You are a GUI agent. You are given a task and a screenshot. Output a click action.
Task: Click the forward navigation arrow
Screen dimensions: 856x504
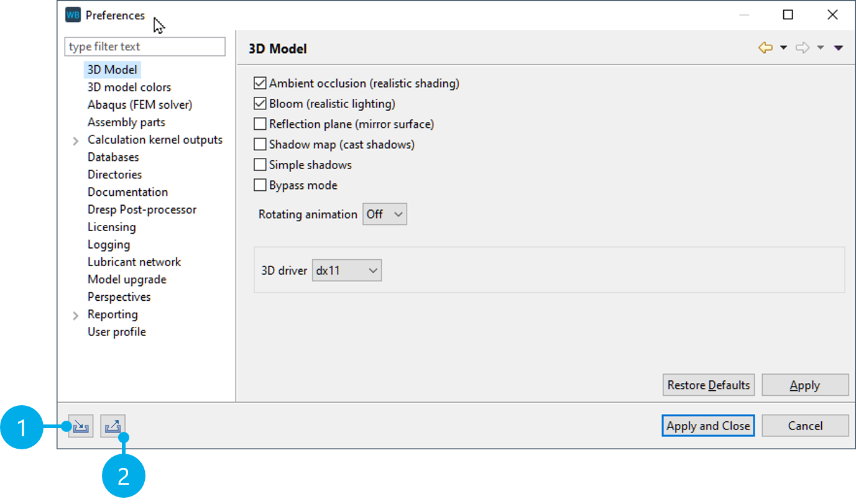click(x=803, y=47)
